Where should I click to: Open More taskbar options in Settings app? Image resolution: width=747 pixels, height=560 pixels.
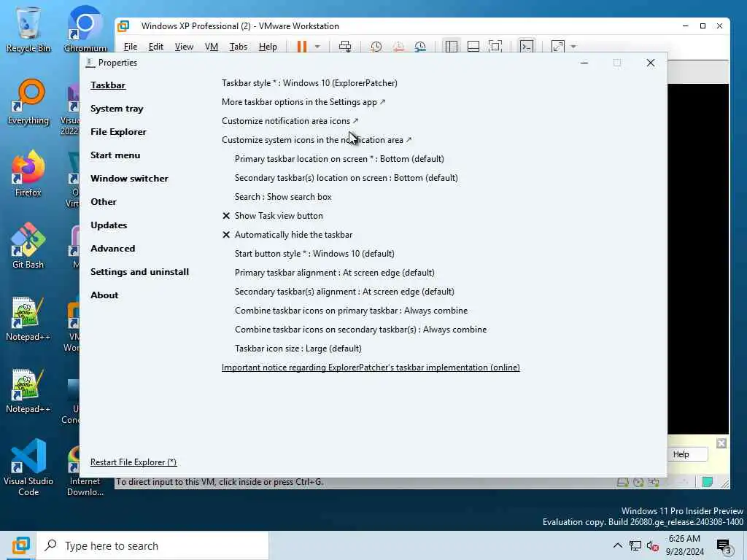(303, 102)
